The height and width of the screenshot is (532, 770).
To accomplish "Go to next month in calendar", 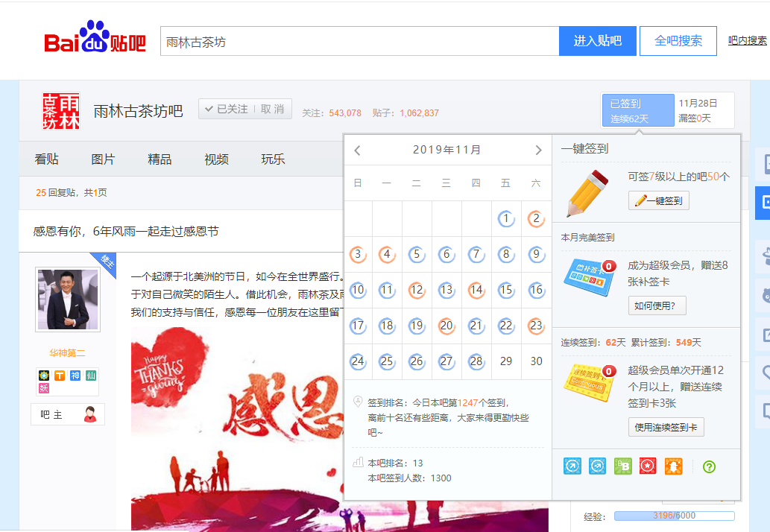I will 538,151.
